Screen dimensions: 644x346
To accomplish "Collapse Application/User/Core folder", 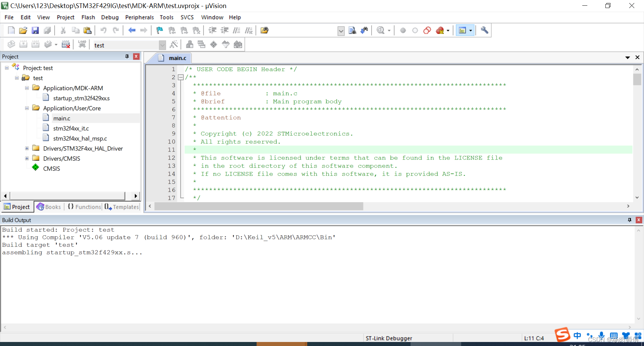I will point(27,108).
